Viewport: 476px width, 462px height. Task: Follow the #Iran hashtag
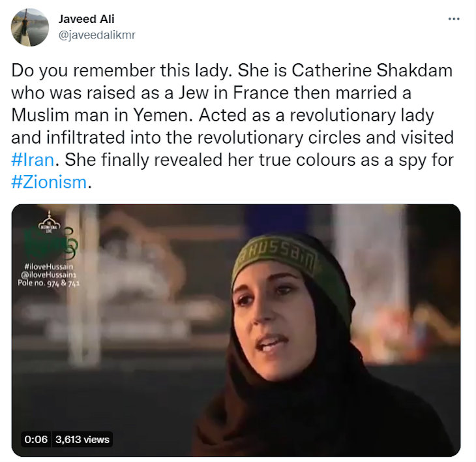pos(33,160)
